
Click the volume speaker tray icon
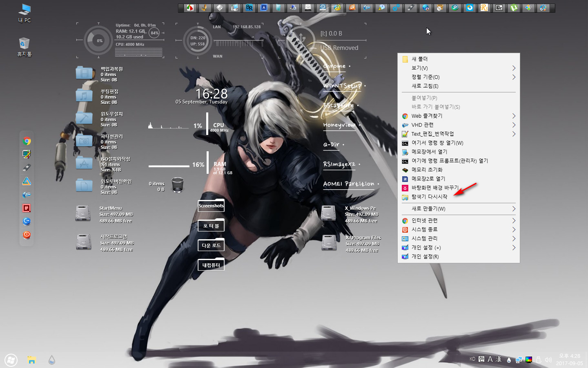click(x=548, y=360)
